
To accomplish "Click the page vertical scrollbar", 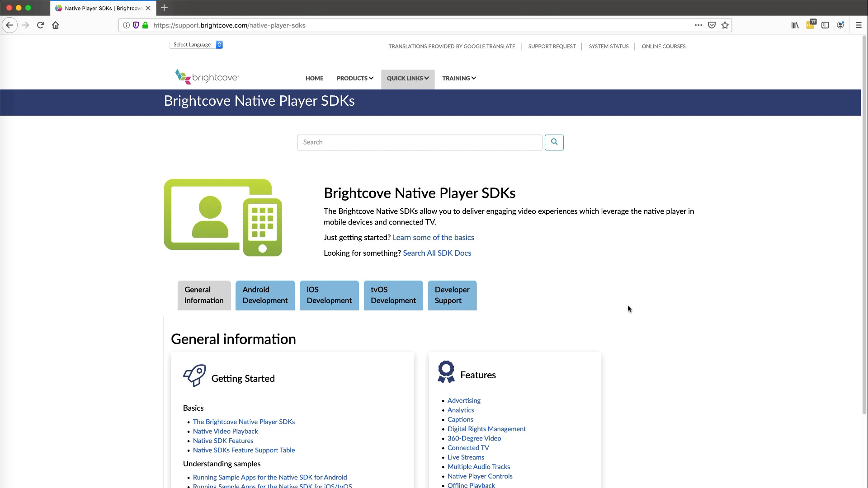I will point(864,226).
